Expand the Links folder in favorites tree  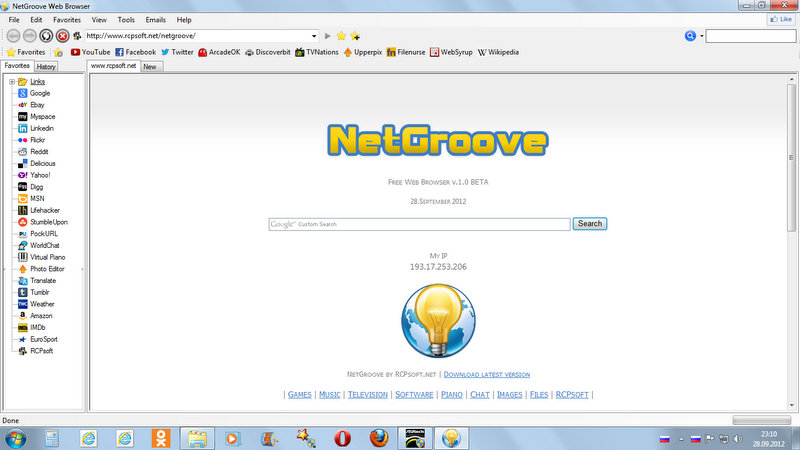[12, 82]
